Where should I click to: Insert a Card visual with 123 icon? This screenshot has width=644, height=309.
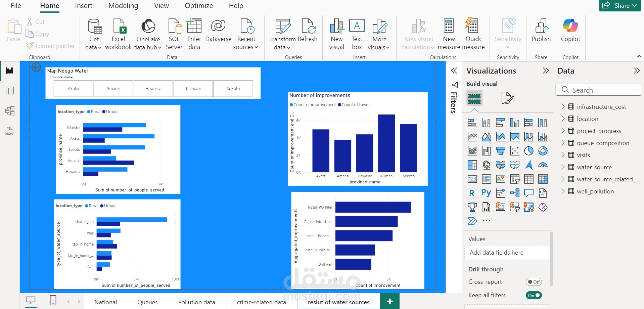click(472, 179)
